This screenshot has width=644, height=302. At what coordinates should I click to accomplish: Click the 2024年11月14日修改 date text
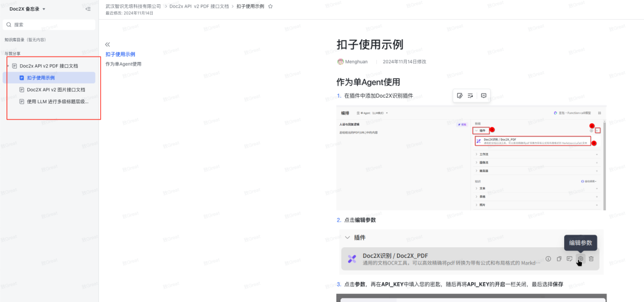pos(404,61)
